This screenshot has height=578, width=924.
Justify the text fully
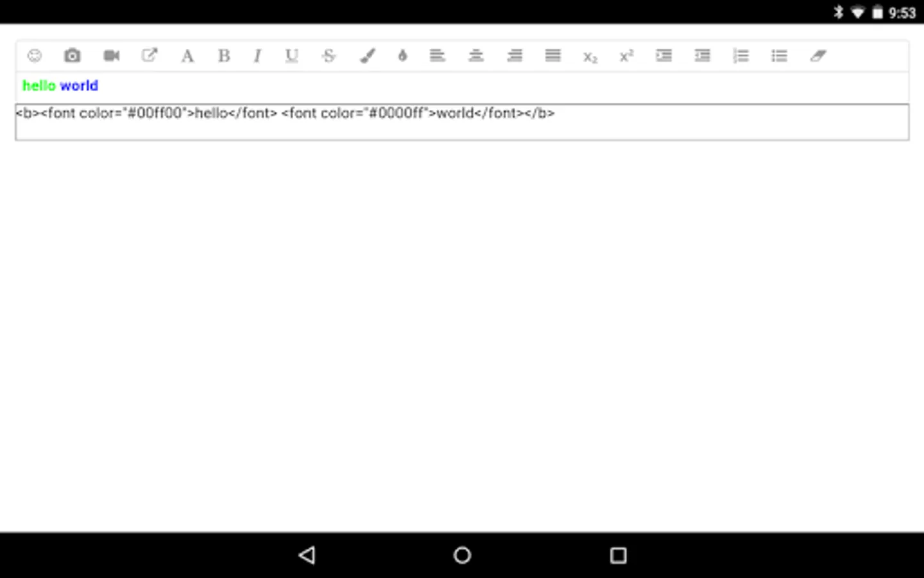tap(553, 56)
